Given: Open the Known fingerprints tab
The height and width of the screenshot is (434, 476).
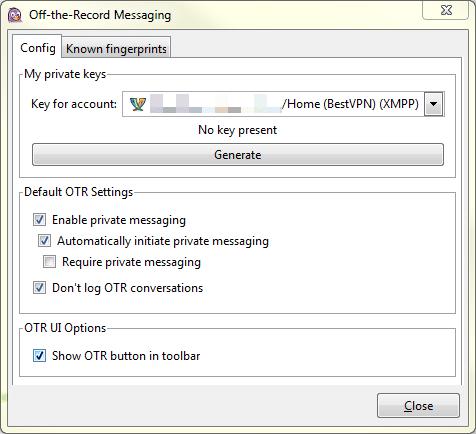Looking at the screenshot, I should [x=116, y=49].
